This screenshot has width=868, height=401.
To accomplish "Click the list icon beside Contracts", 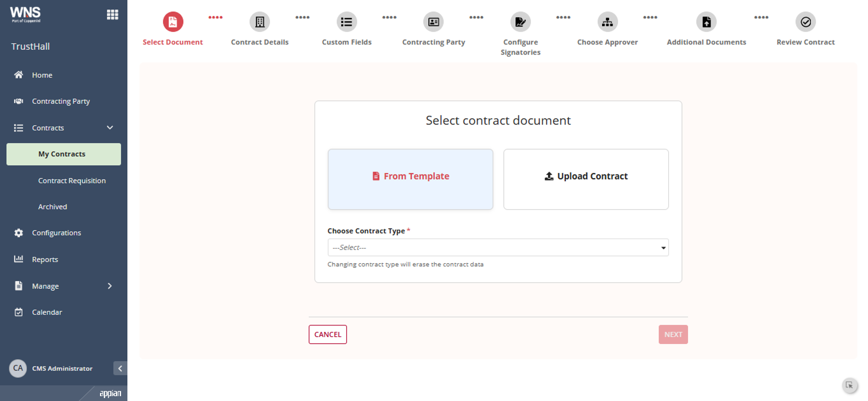I will click(x=19, y=128).
